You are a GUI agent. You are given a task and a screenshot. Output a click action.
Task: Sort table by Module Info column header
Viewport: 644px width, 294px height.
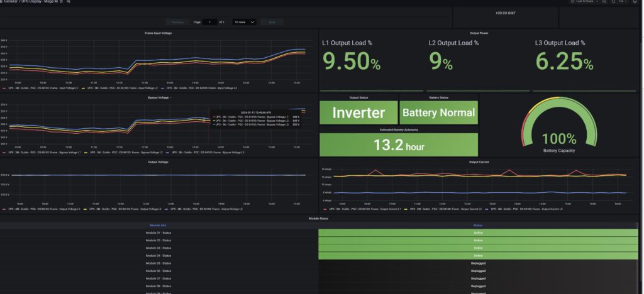[x=158, y=225]
